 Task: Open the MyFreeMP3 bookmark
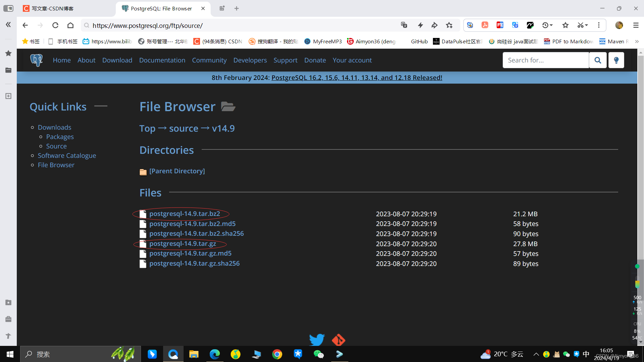click(x=323, y=41)
